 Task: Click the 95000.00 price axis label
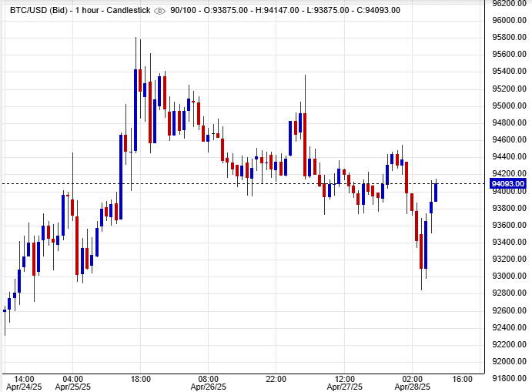pyautogui.click(x=508, y=106)
